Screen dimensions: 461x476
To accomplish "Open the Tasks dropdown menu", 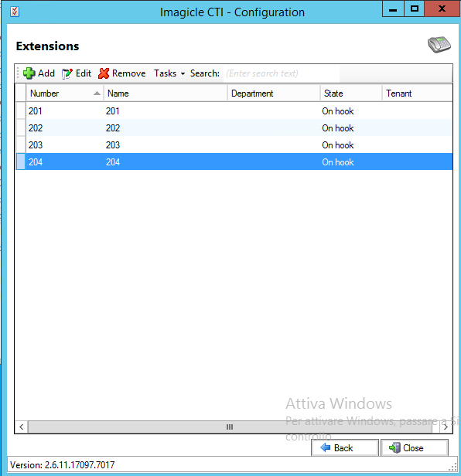I will tap(169, 73).
